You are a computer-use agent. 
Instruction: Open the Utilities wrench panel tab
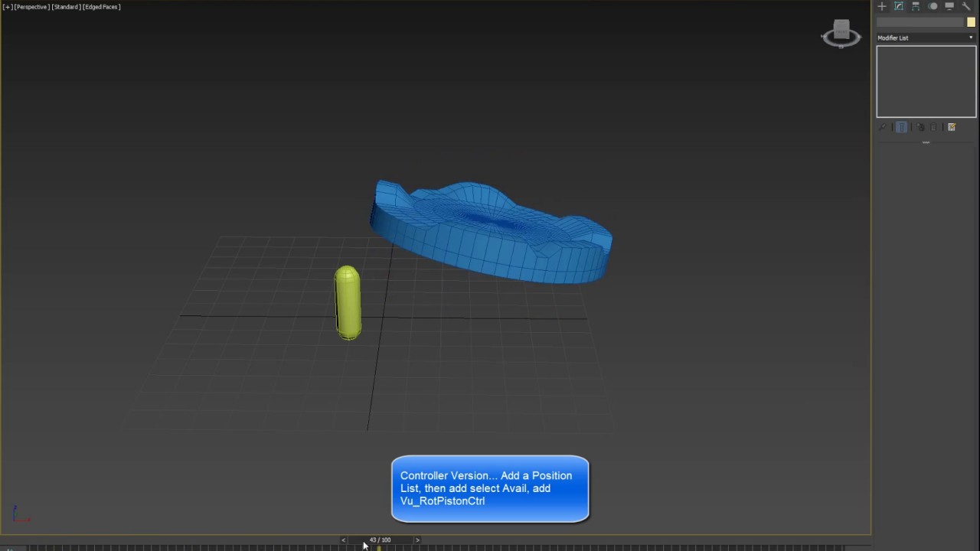click(966, 6)
